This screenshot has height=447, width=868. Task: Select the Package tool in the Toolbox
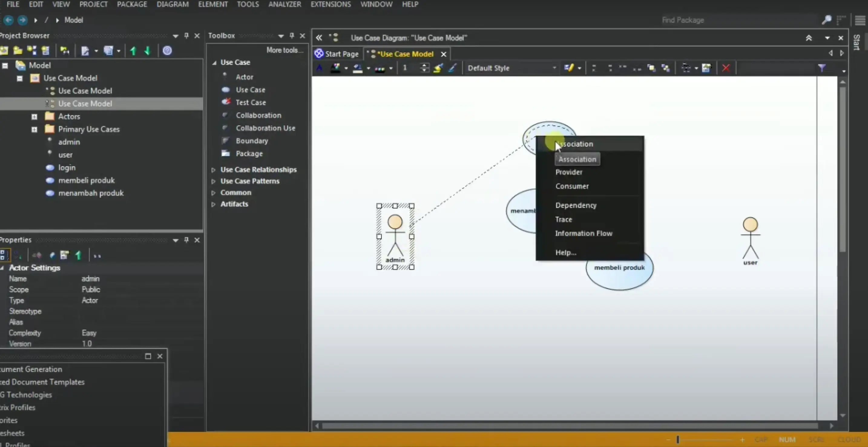pos(249,153)
